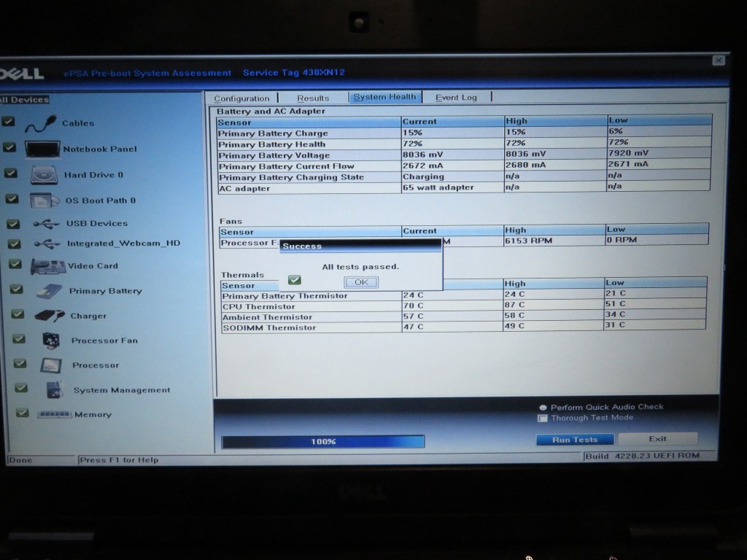Select the System Health tab

click(x=385, y=97)
